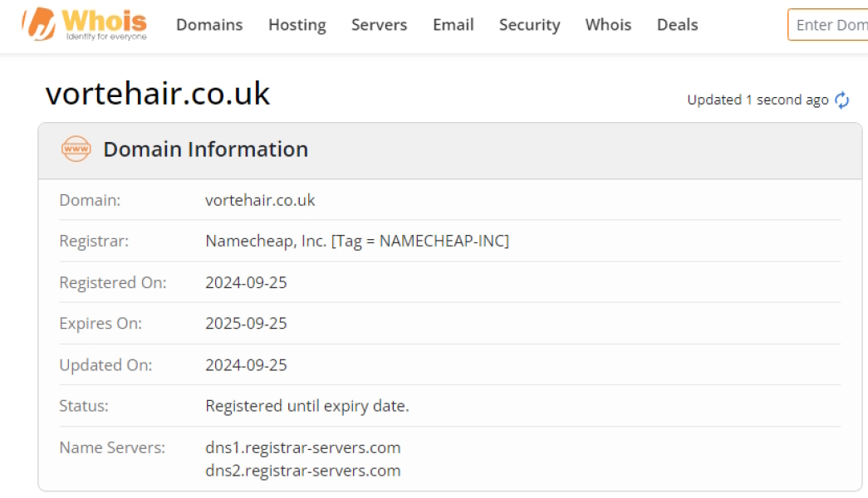Click the Expires On date 2025-09-25

[x=246, y=324]
